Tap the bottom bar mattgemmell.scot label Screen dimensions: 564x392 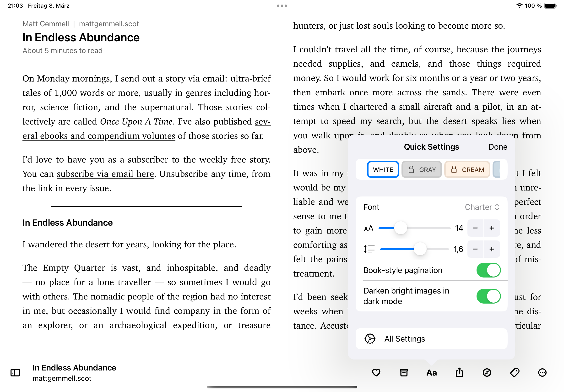point(62,378)
